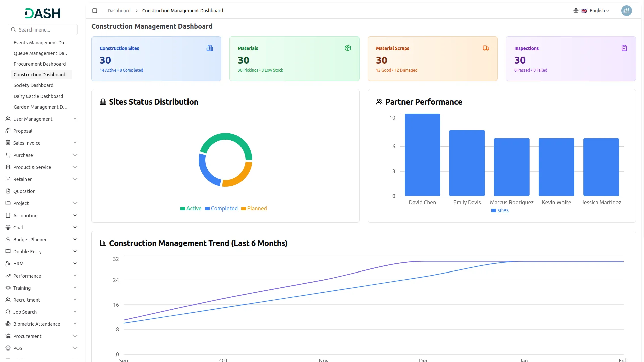This screenshot has width=644, height=362.
Task: Toggle the sidebar panel icon
Action: (x=95, y=11)
